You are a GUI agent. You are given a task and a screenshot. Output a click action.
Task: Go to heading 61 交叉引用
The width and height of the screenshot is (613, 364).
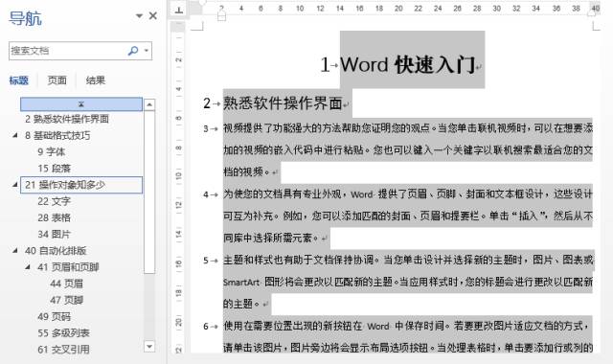click(x=63, y=349)
